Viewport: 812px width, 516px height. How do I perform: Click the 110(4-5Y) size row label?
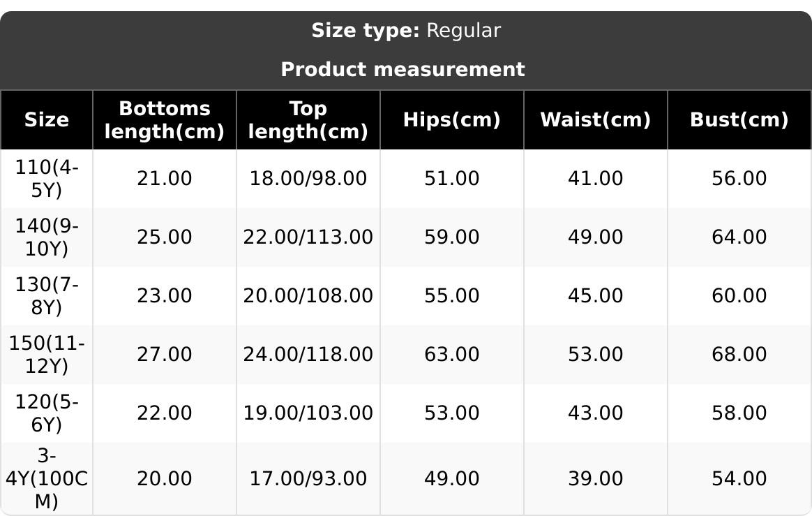tap(47, 178)
